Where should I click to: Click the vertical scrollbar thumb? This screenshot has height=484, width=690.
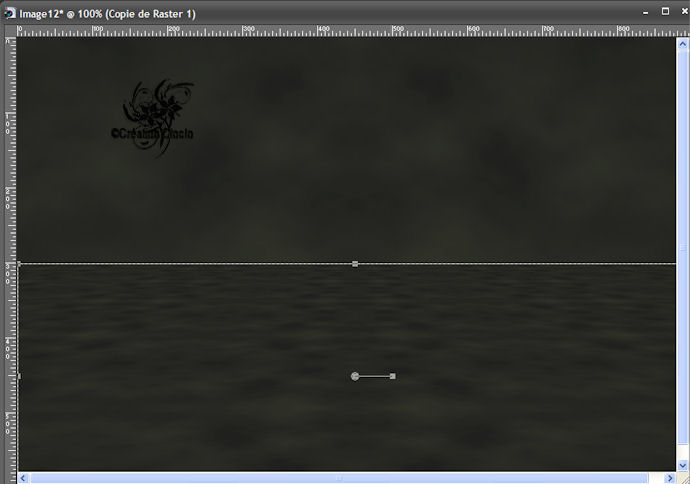point(683,248)
